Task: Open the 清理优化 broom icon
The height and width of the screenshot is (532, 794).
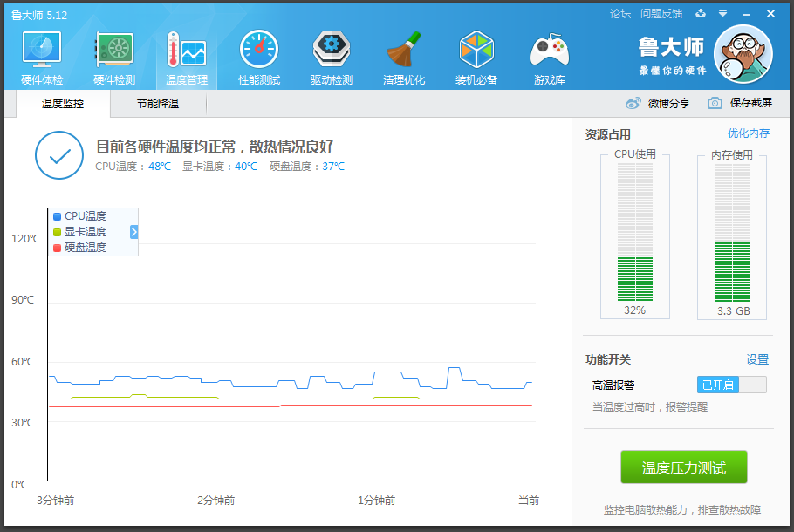Action: tap(404, 49)
